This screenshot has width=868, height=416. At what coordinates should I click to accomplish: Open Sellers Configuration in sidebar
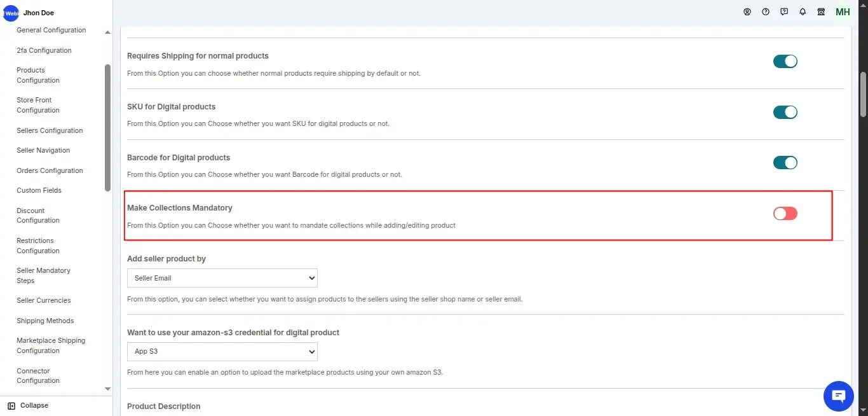tap(50, 130)
